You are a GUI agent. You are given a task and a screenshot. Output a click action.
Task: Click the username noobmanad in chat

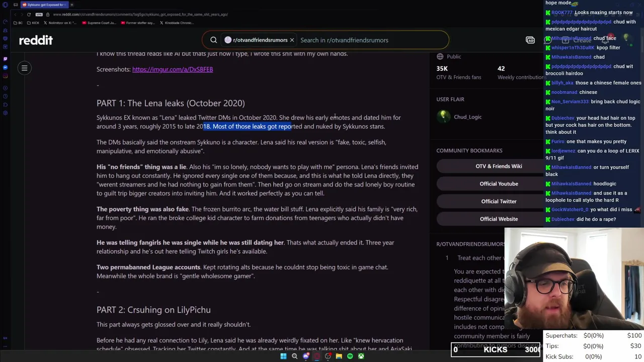(564, 93)
